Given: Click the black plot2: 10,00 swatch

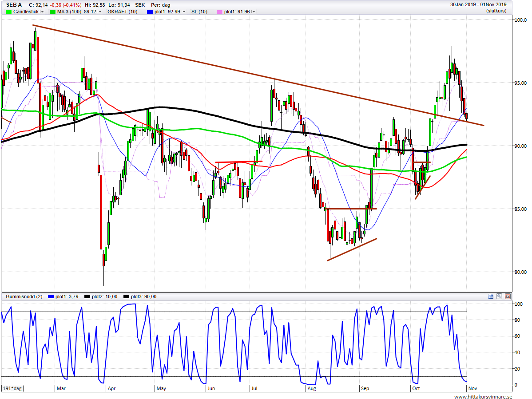Looking at the screenshot, I should pyautogui.click(x=87, y=296).
